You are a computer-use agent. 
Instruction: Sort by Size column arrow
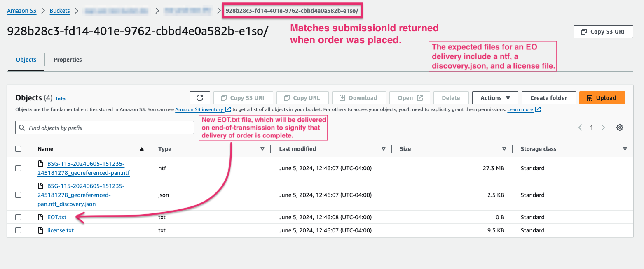tap(504, 149)
